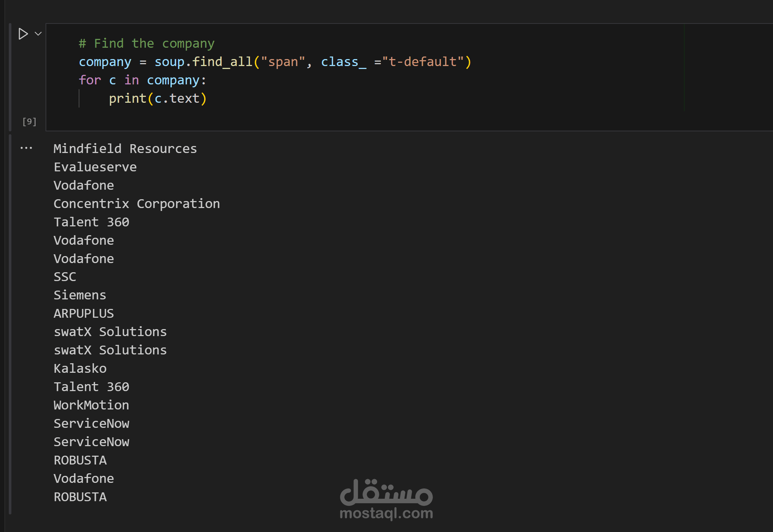Click the WorkMotion output line

click(x=91, y=405)
